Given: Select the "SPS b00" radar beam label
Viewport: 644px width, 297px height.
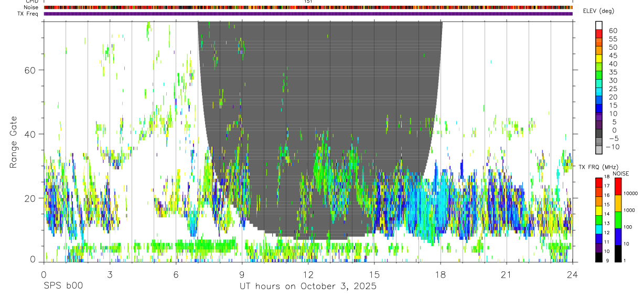Looking at the screenshot, I should tap(63, 287).
